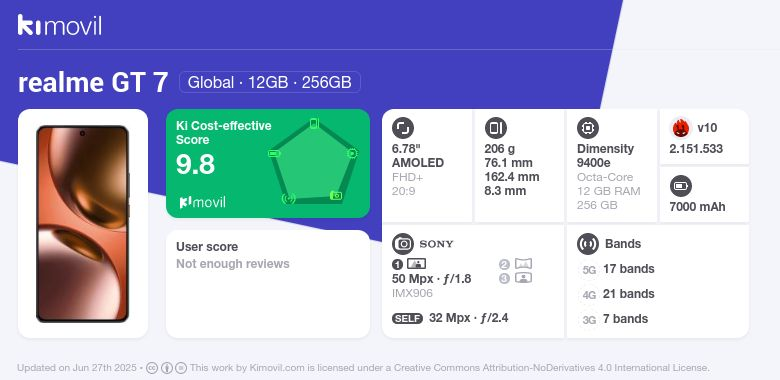The image size is (780, 380).
Task: Click the 4G 21 bands entry
Action: click(617, 294)
